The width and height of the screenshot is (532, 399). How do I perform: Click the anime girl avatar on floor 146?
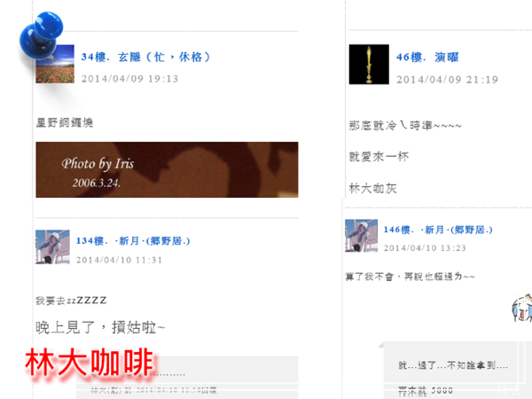pyautogui.click(x=362, y=236)
